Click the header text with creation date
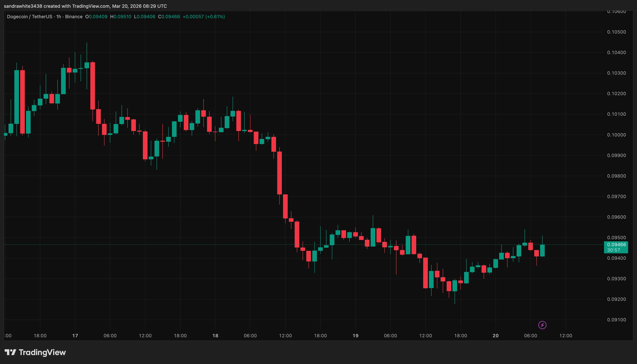 [85, 6]
